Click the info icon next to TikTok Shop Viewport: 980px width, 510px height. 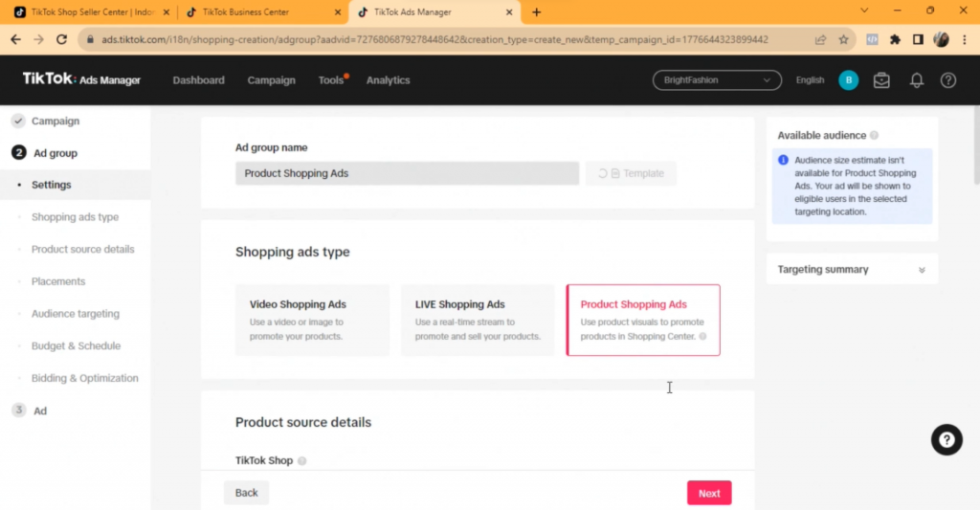click(302, 461)
